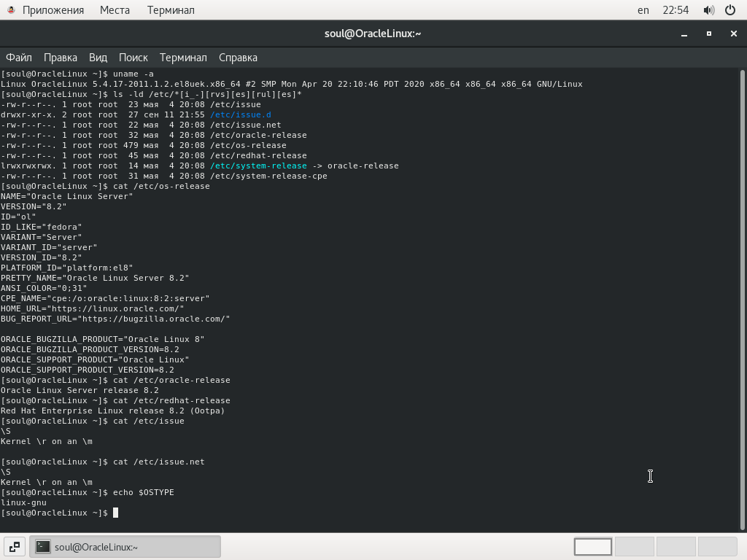The image size is (747, 560).
Task: Close the terminal window
Action: pyautogui.click(x=734, y=34)
